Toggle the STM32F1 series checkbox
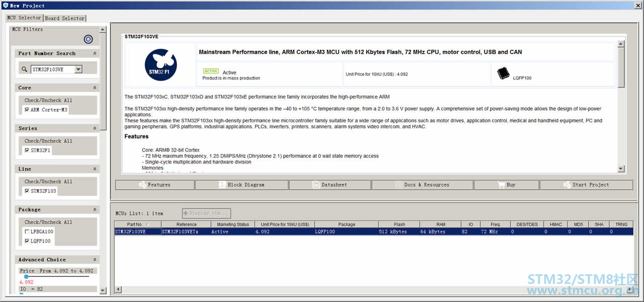This screenshot has width=644, height=302. point(27,150)
